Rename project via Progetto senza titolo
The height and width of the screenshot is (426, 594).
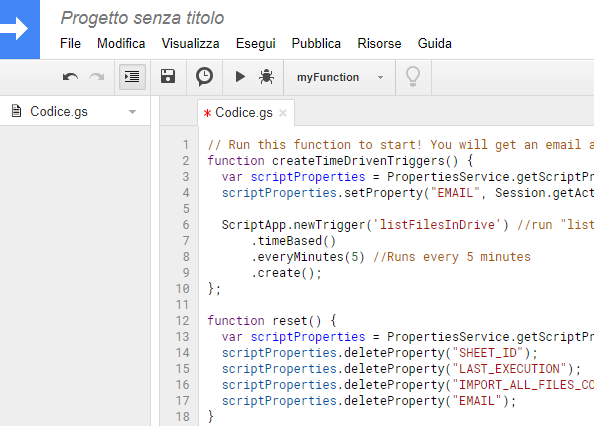coord(142,18)
